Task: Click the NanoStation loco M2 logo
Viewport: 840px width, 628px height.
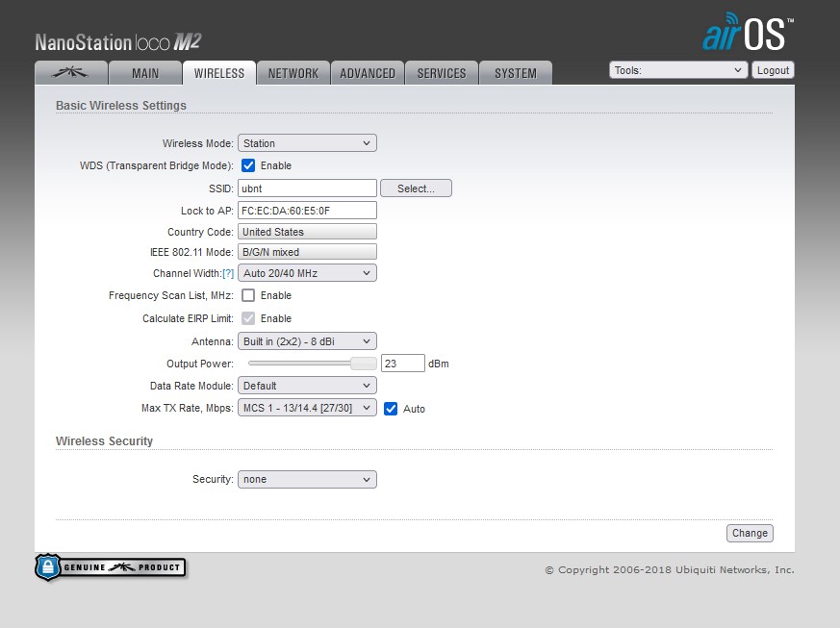Action: (x=117, y=41)
